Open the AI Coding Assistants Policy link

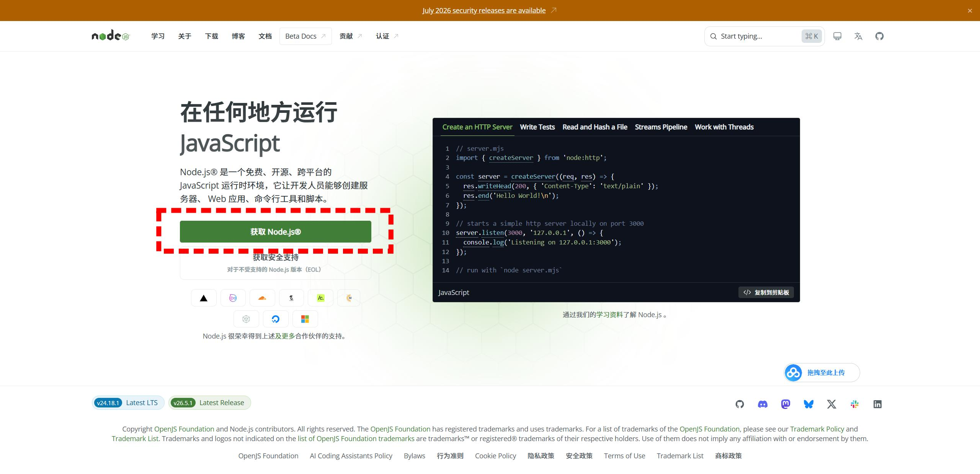coord(351,456)
